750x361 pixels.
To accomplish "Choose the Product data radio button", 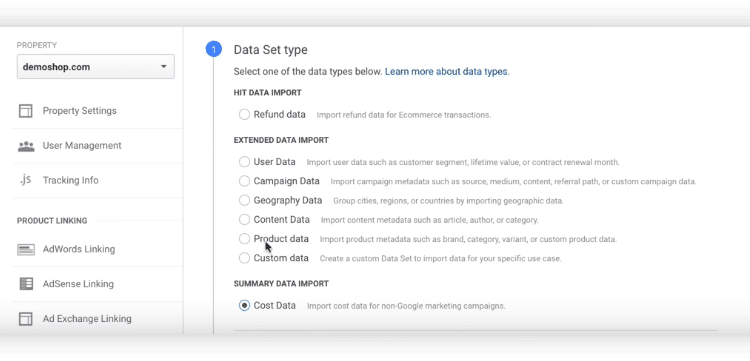I will (244, 239).
